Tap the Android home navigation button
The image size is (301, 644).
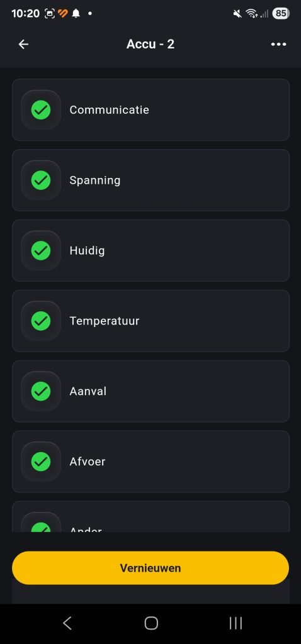click(x=151, y=623)
